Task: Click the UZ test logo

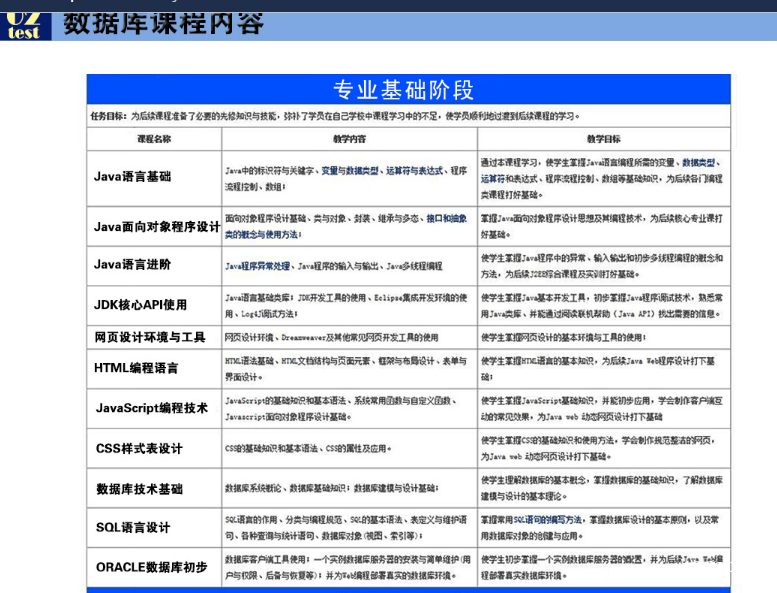Action: point(25,26)
